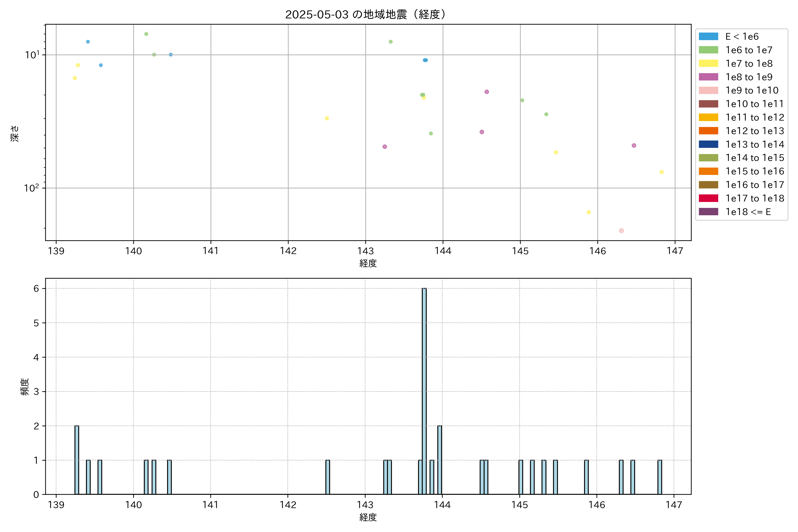Click the tallest histogram bar with frequency 6
Viewport: 798px width, 532px height.
click(x=424, y=390)
